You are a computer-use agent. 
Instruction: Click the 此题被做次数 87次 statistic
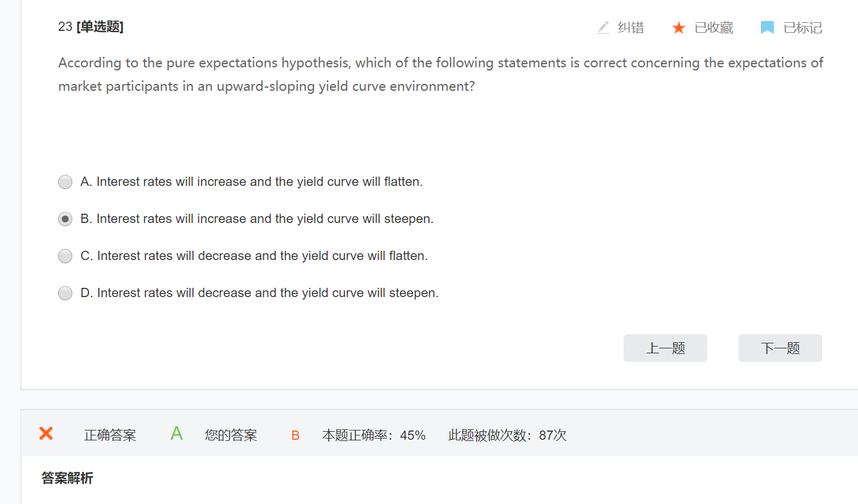507,435
